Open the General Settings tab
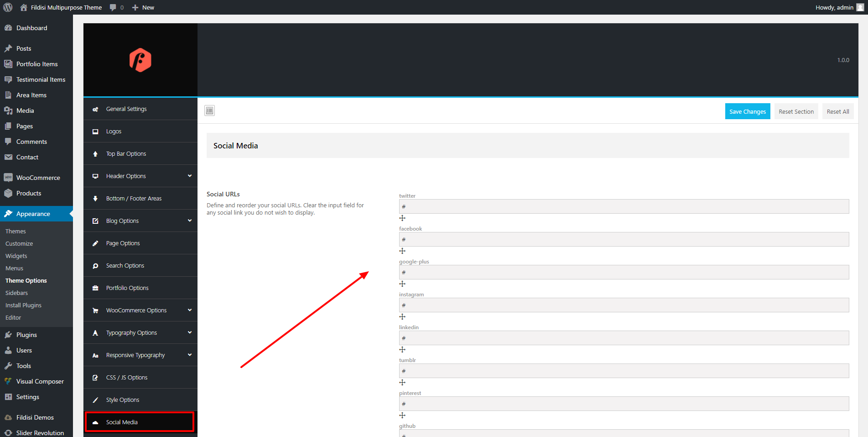The image size is (868, 437). coord(140,109)
